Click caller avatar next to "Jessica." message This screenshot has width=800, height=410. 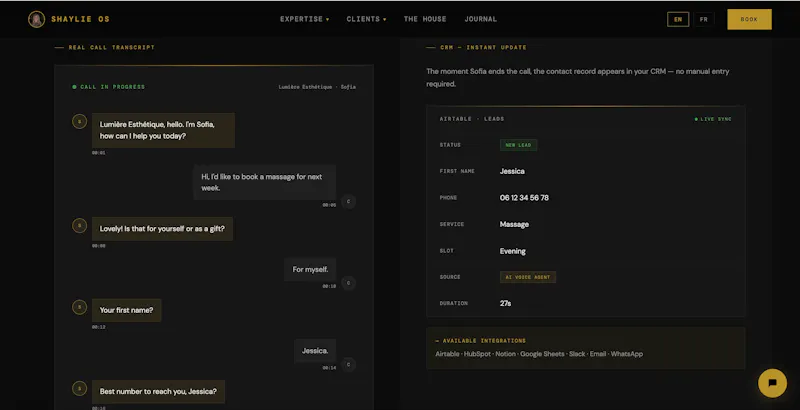click(x=348, y=364)
